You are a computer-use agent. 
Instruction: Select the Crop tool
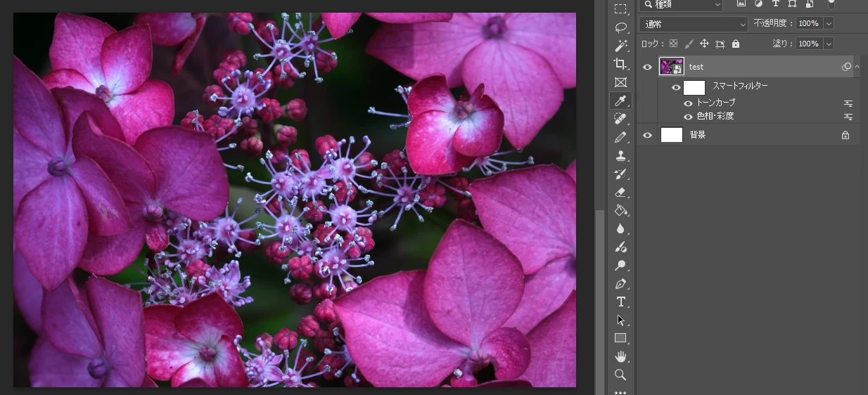pos(620,64)
